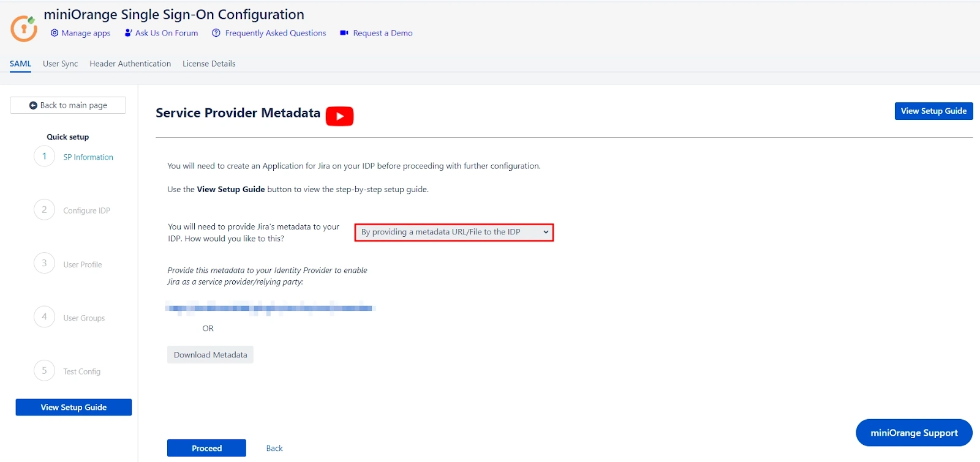Click the Proceed button
Screen dimensions: 980x462
click(x=206, y=448)
